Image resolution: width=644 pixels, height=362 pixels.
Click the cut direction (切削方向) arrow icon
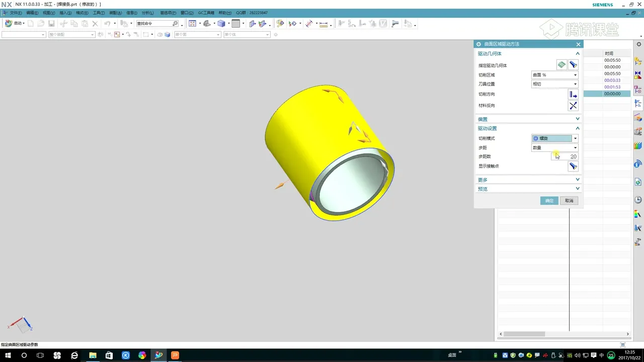pyautogui.click(x=573, y=95)
